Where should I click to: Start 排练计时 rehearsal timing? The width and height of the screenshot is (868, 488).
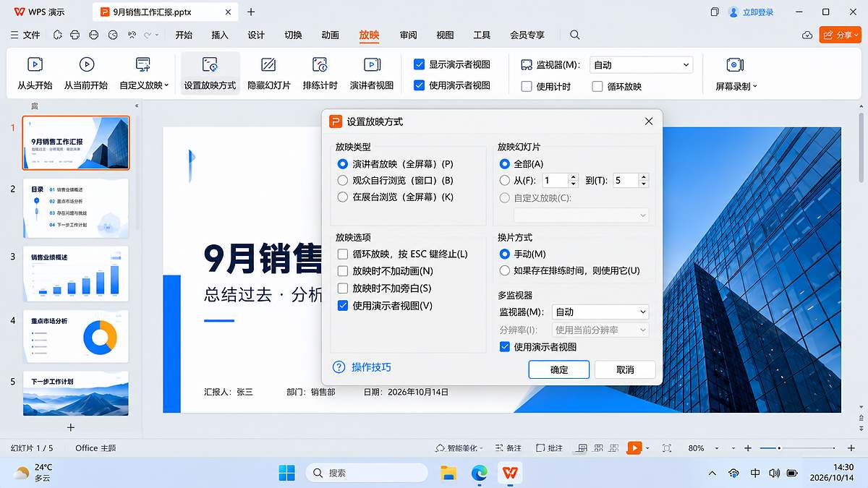point(320,74)
